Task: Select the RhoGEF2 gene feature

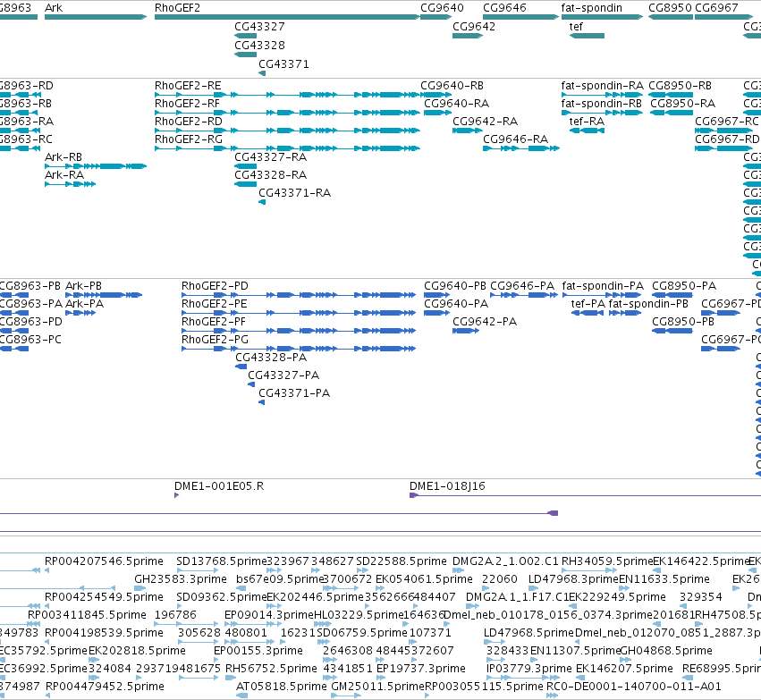Action: (287, 17)
